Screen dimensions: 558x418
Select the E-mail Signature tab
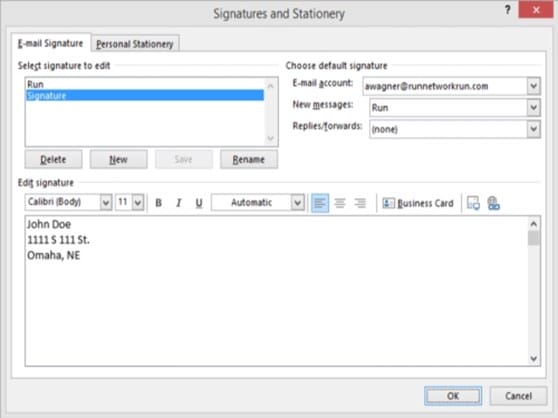point(51,43)
